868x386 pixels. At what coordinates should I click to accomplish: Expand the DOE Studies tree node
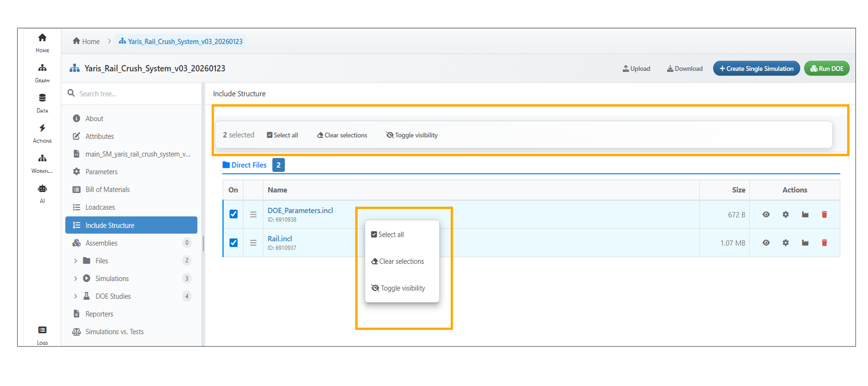point(75,296)
